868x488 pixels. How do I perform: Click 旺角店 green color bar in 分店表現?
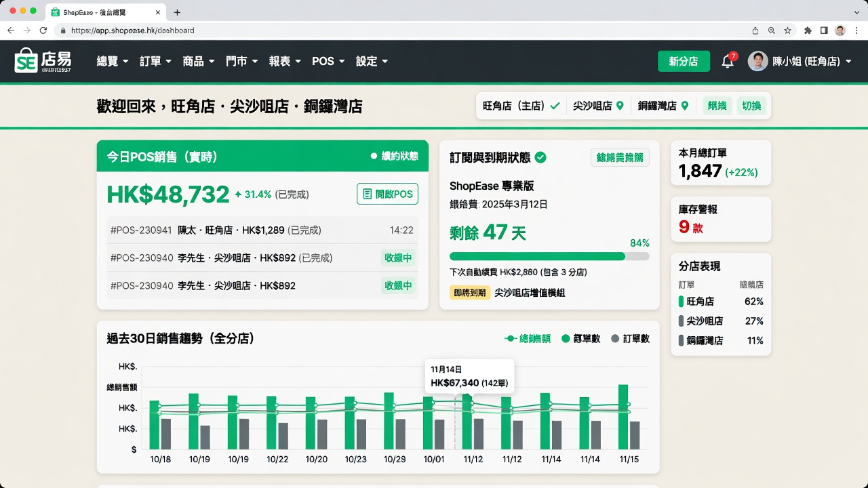click(682, 302)
